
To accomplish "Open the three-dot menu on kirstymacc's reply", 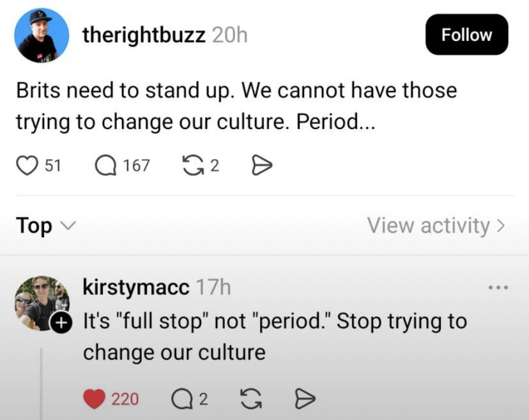I will (498, 288).
